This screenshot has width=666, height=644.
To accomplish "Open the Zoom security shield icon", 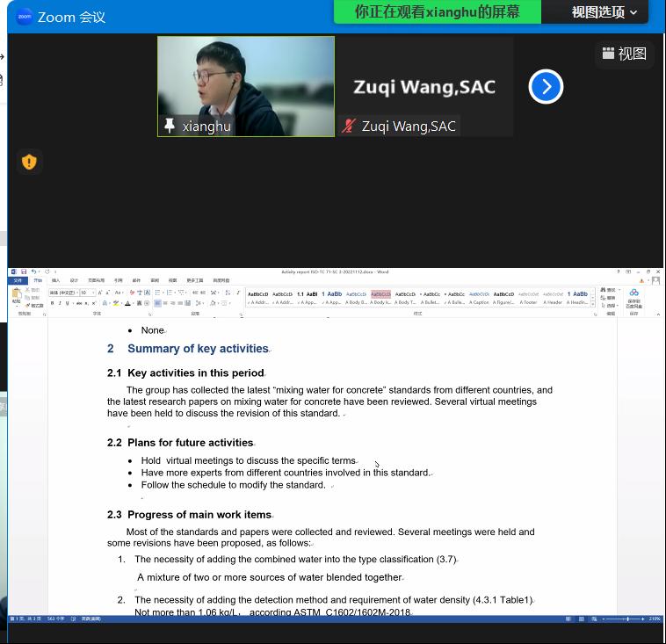I will pyautogui.click(x=29, y=162).
